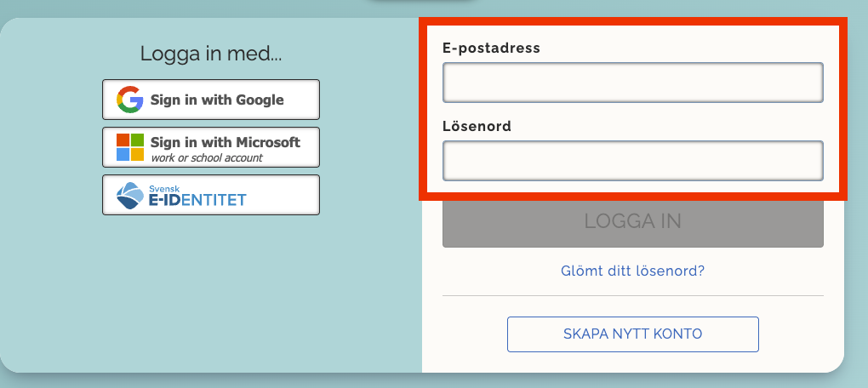
Task: Click the divider line above SKAPA NYTT KONTO
Action: point(632,295)
